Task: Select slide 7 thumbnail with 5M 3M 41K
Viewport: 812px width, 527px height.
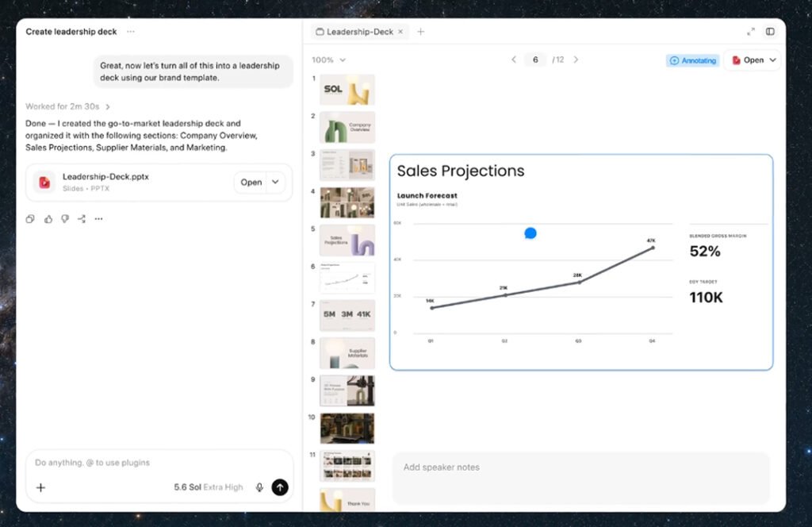Action: pyautogui.click(x=347, y=315)
